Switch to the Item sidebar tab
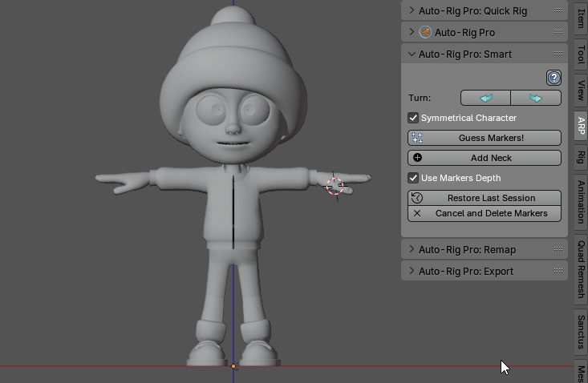The image size is (588, 383). (x=581, y=17)
